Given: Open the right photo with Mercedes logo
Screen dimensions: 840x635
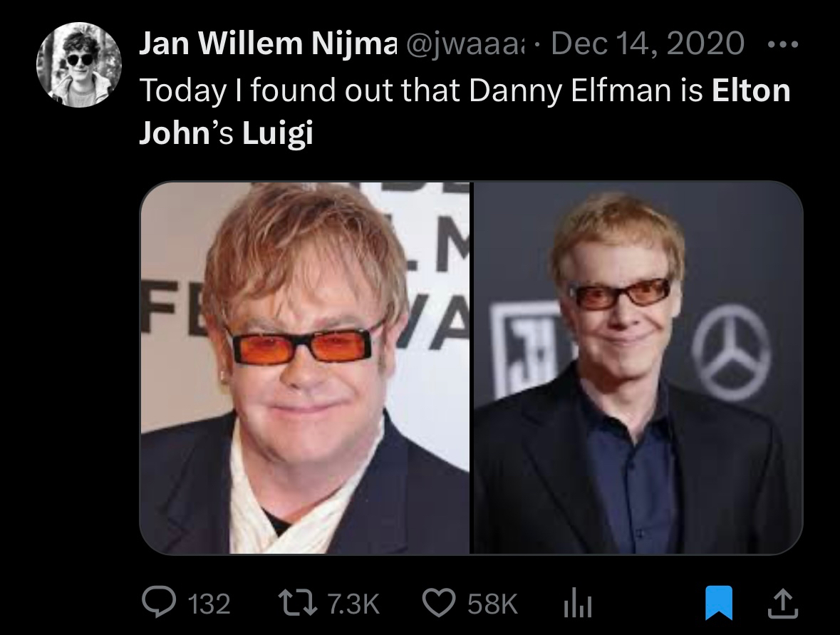Looking at the screenshot, I should coord(638,368).
